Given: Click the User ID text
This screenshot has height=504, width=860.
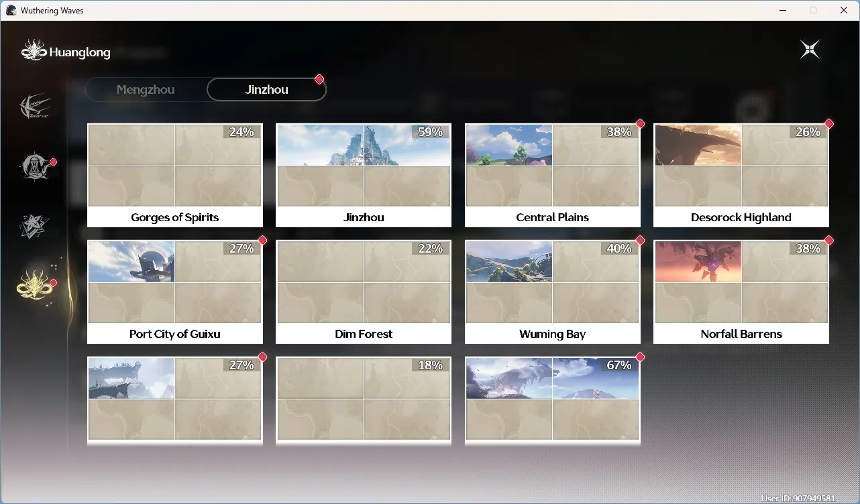Looking at the screenshot, I should [x=798, y=499].
